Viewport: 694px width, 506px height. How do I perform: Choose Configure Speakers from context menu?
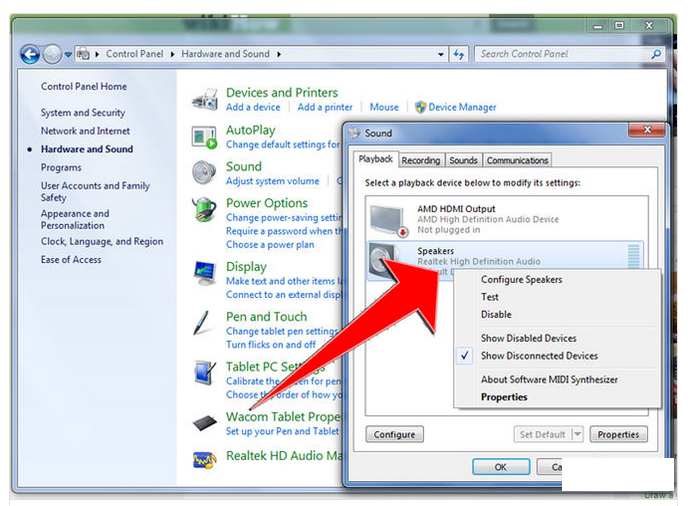pyautogui.click(x=521, y=280)
